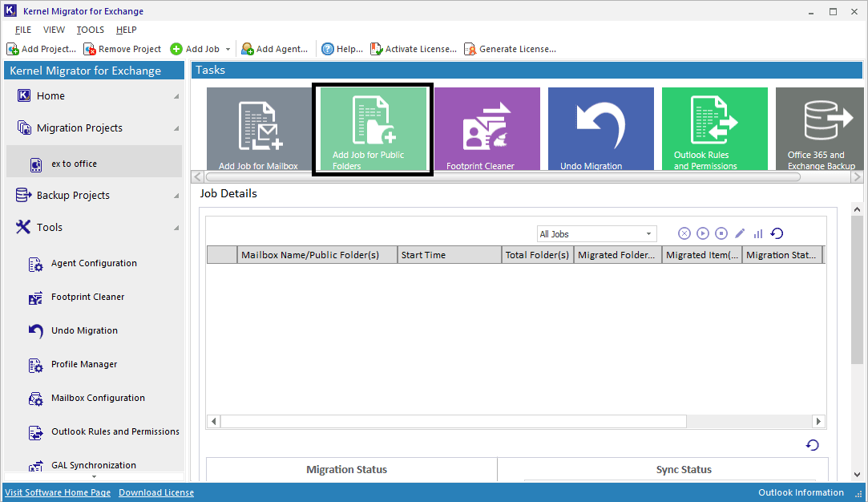Open the Visit Software Home Page link

[58, 492]
